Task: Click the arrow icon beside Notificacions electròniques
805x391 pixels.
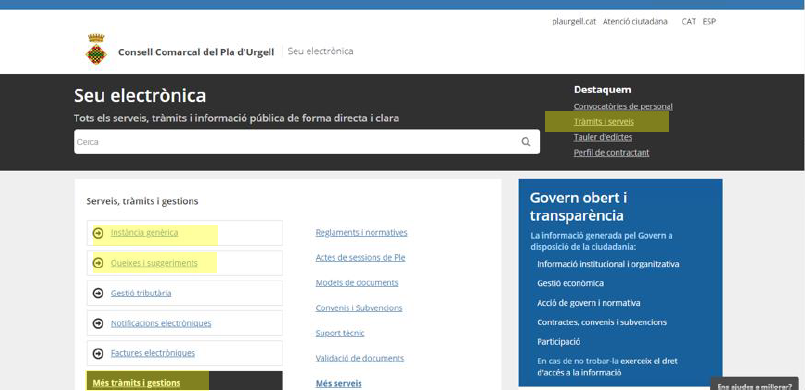Action: point(98,323)
